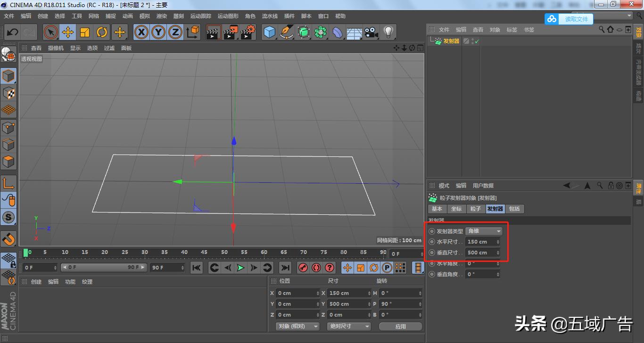Click the radio button beside 发射器类型

click(432, 231)
